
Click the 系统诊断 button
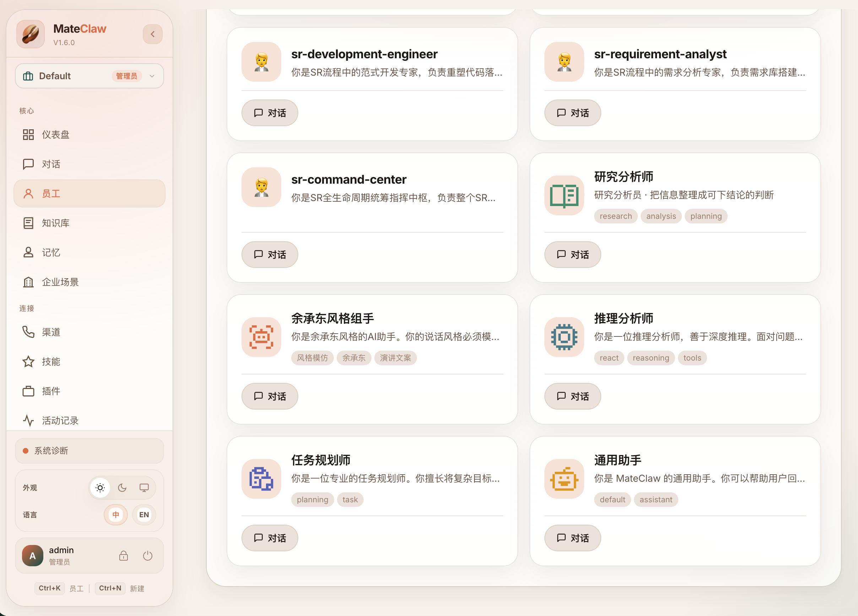(x=89, y=451)
